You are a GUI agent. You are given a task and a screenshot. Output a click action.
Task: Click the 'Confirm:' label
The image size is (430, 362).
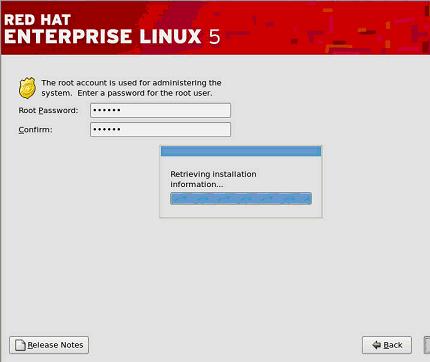coord(35,129)
